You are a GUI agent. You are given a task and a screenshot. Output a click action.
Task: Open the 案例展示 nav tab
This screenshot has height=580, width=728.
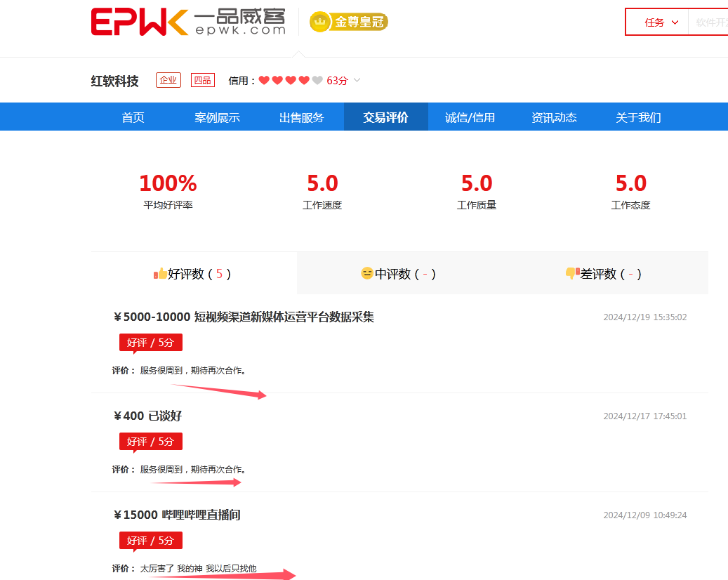[217, 117]
